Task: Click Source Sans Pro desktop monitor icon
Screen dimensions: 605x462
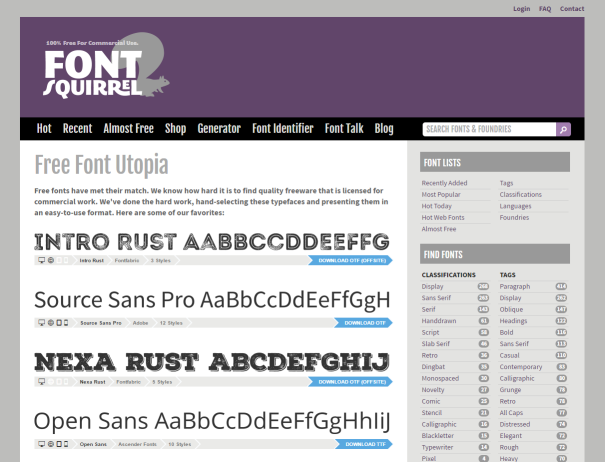Action: (41, 323)
